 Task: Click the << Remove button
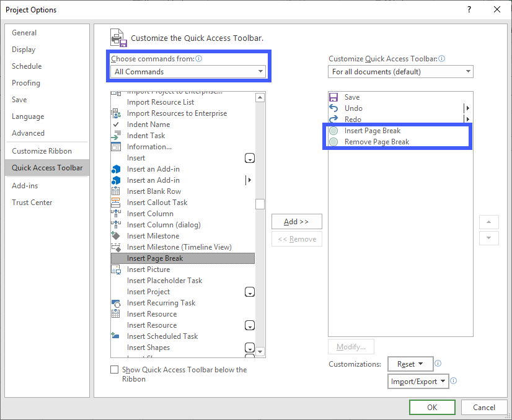coord(297,239)
